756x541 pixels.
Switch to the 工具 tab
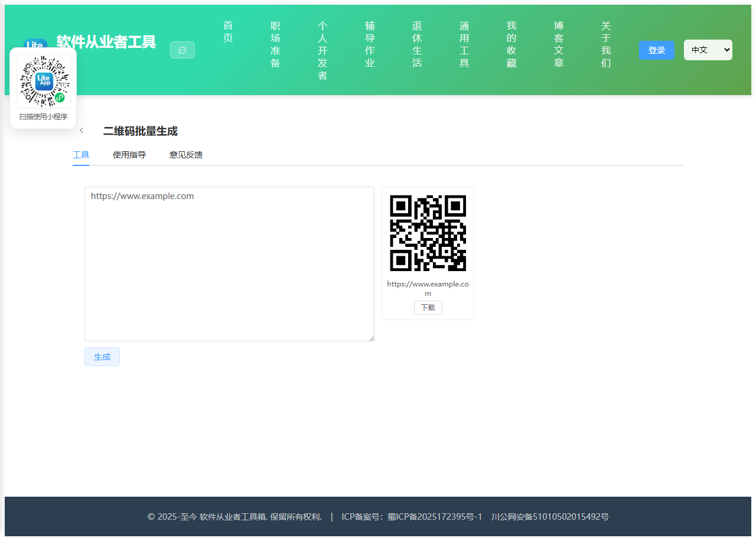[x=81, y=155]
